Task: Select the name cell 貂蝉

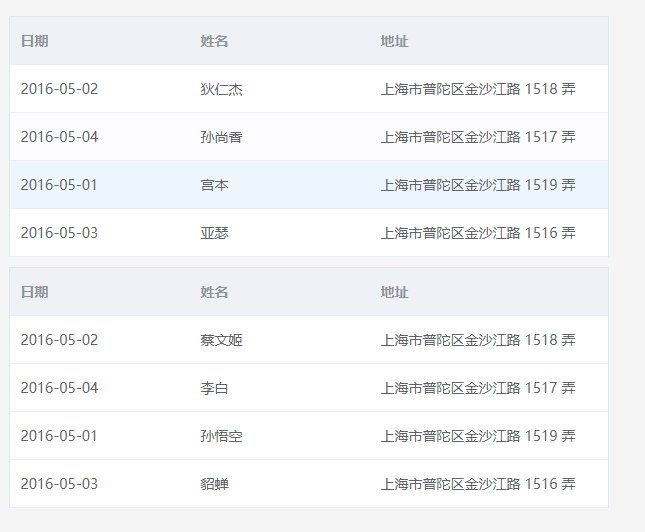Action: [x=214, y=484]
